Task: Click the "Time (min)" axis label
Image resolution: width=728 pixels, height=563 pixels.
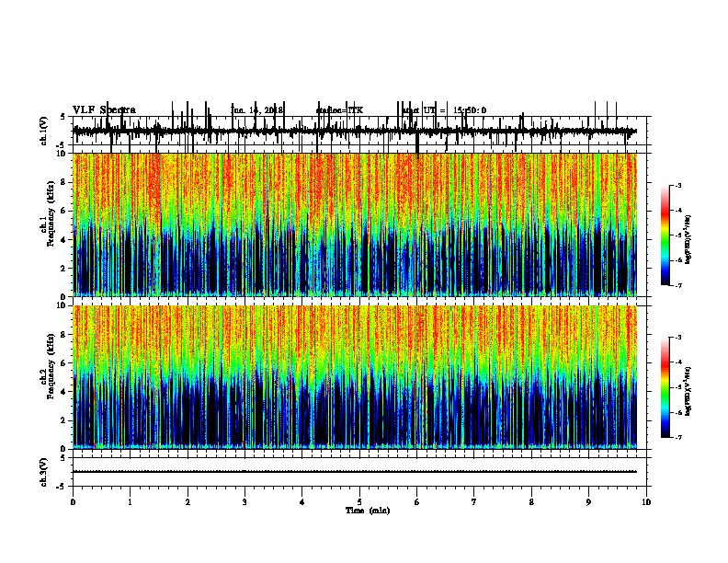Action: pos(368,511)
